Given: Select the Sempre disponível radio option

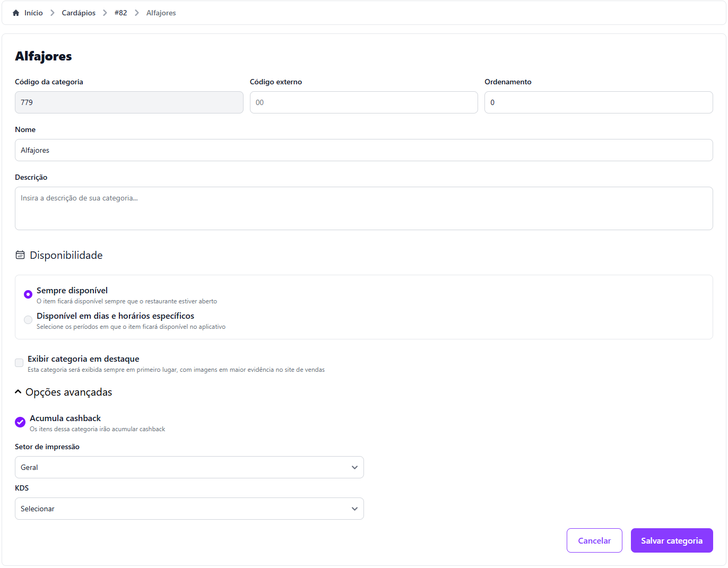Looking at the screenshot, I should click(x=28, y=294).
